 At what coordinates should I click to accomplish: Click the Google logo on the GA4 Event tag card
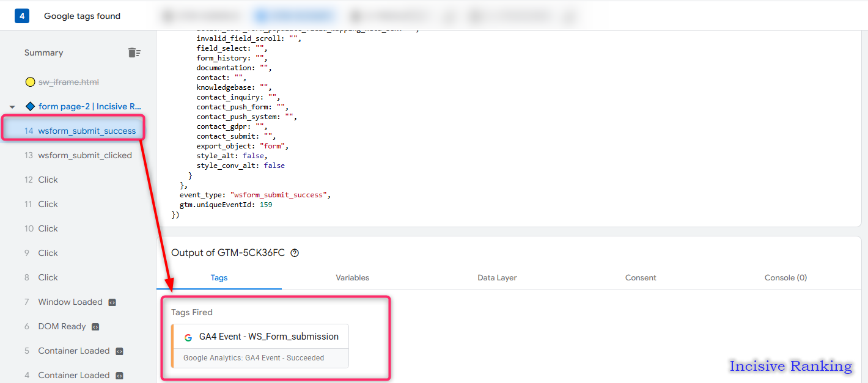(x=188, y=337)
